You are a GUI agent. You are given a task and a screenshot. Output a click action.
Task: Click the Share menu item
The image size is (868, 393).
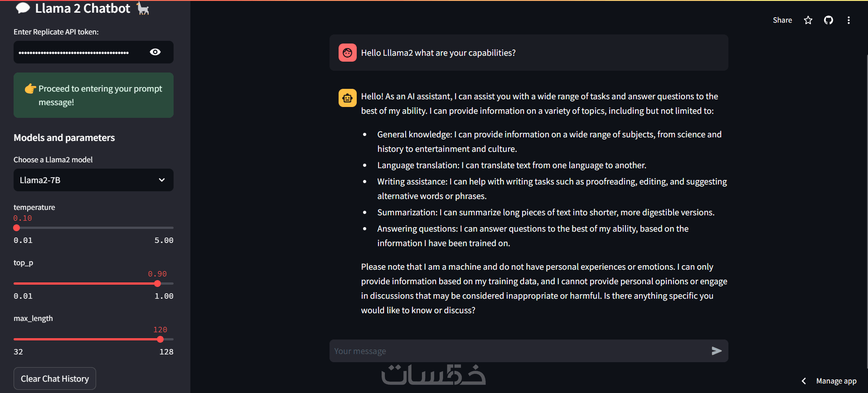pyautogui.click(x=782, y=20)
